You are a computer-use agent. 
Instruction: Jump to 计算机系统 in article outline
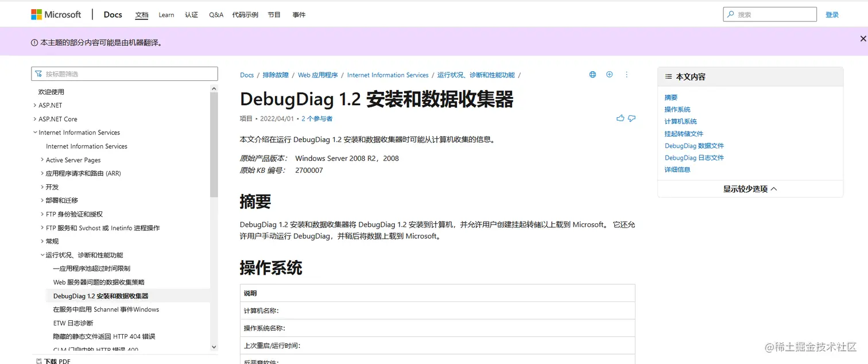(x=681, y=122)
